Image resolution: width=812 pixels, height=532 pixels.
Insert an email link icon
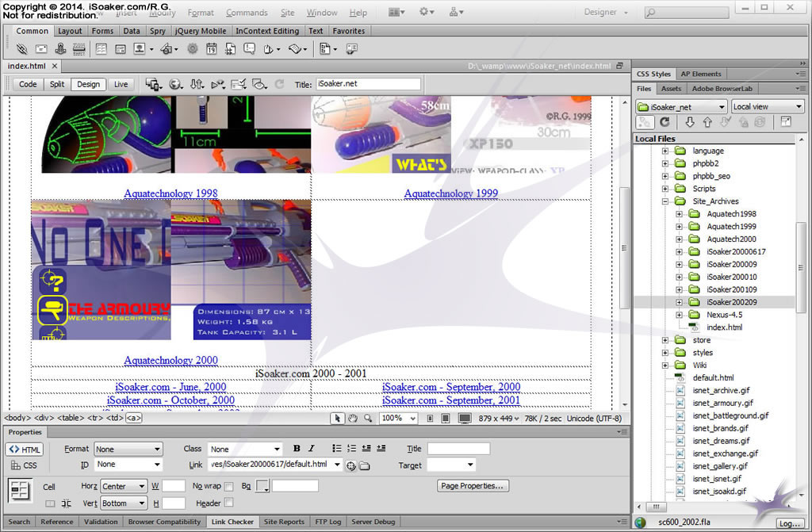pos(41,49)
